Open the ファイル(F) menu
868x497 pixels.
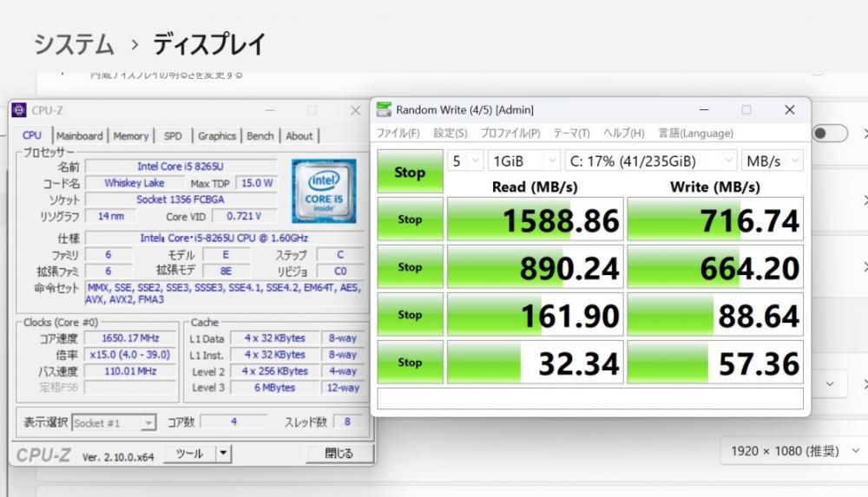pyautogui.click(x=398, y=134)
